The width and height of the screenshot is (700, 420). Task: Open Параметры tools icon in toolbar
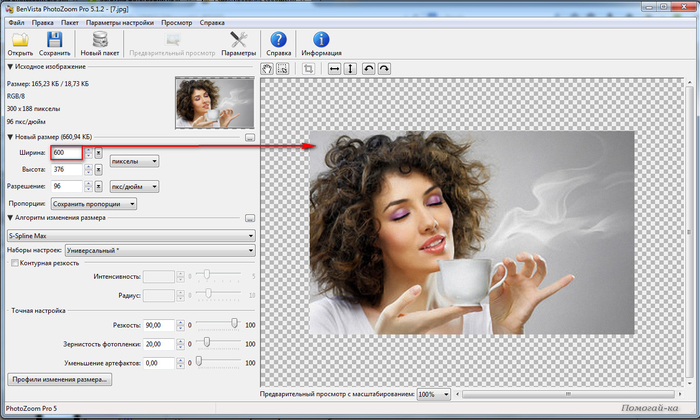tap(238, 44)
